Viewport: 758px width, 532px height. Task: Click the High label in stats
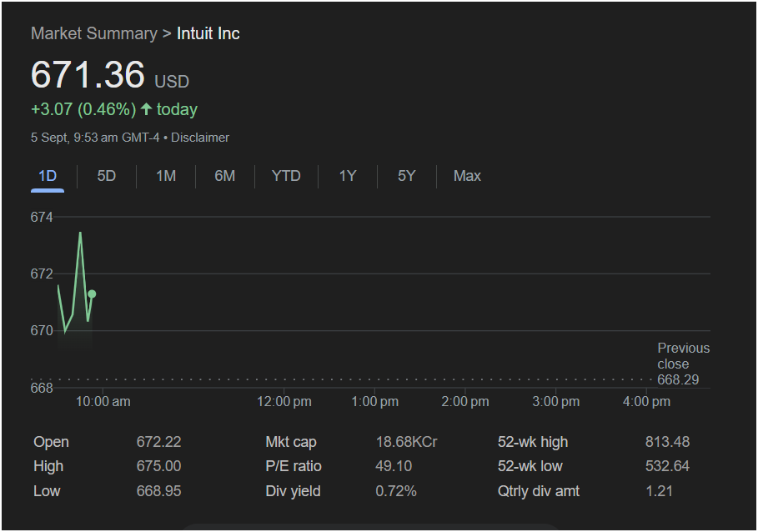(48, 466)
